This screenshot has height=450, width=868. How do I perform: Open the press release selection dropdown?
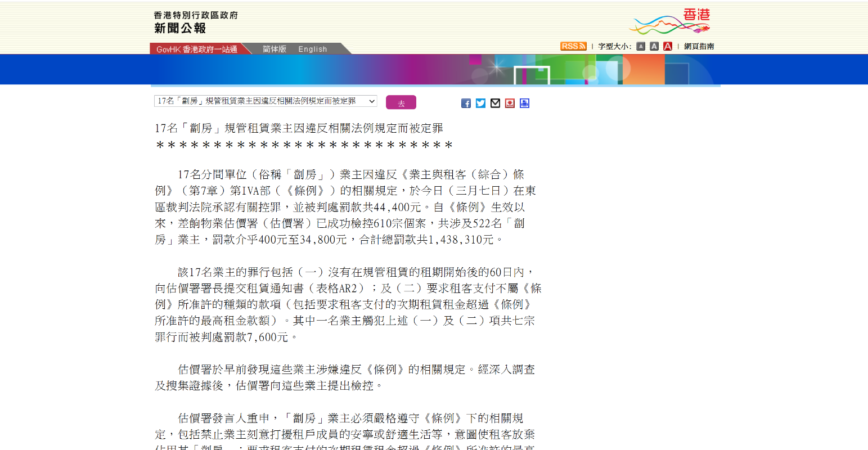point(265,101)
